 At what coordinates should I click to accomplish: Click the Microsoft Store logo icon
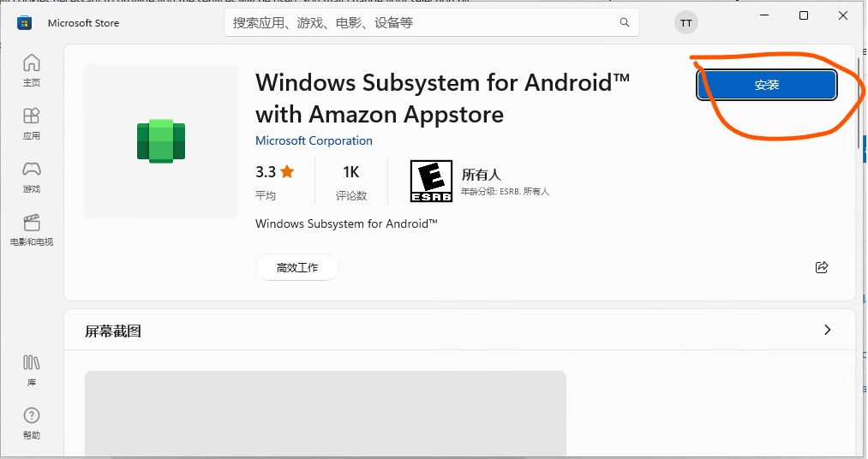(24, 22)
